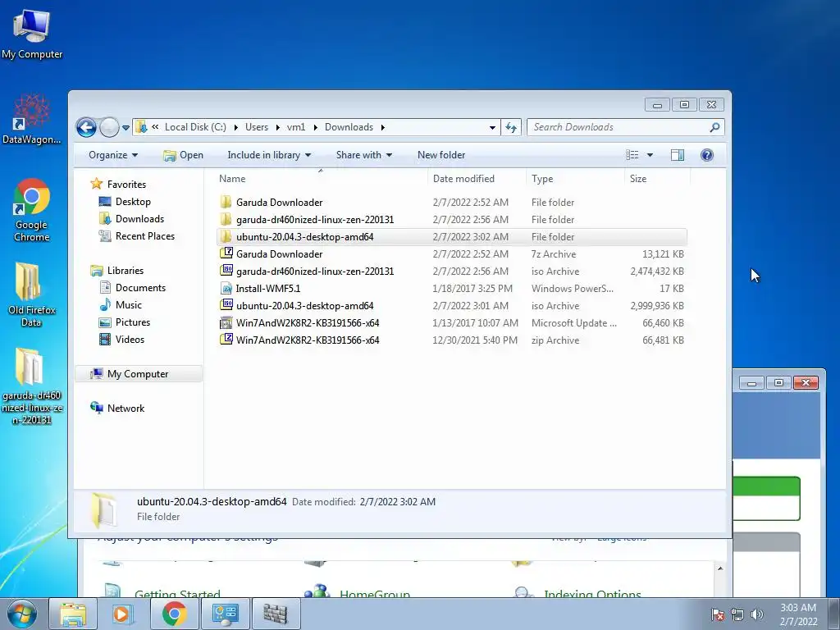This screenshot has height=630, width=840.
Task: Click the Action Center flag tray icon
Action: point(717,614)
